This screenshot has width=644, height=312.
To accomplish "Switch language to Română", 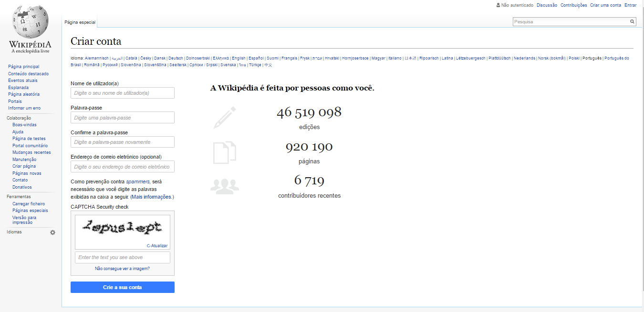I will click(92, 65).
